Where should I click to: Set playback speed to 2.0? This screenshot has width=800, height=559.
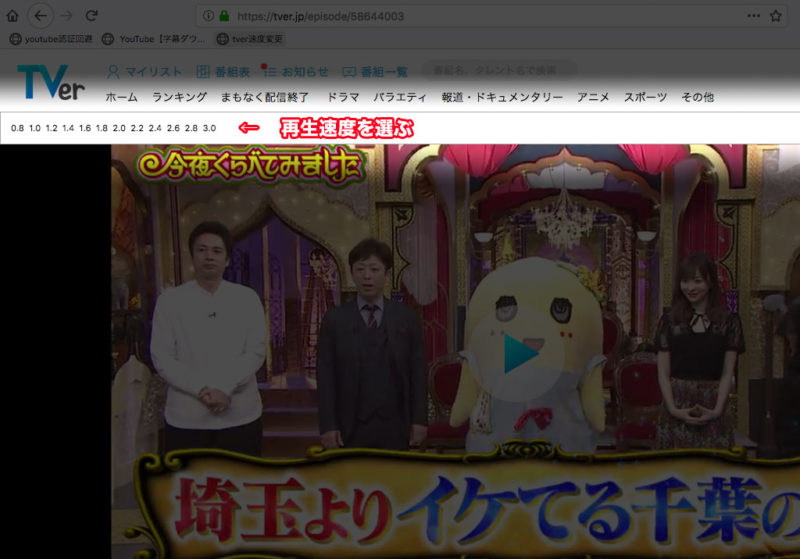tap(119, 128)
